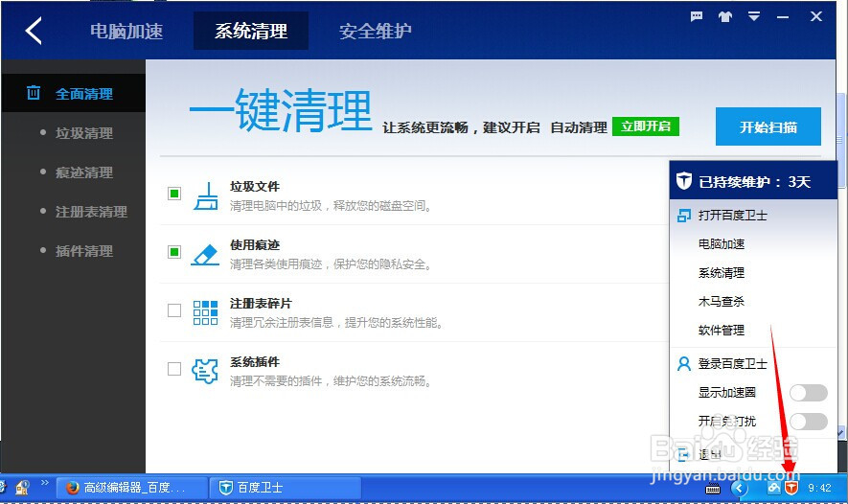This screenshot has height=504, width=848.
Task: Click the 自动清理 label text
Action: point(579,127)
